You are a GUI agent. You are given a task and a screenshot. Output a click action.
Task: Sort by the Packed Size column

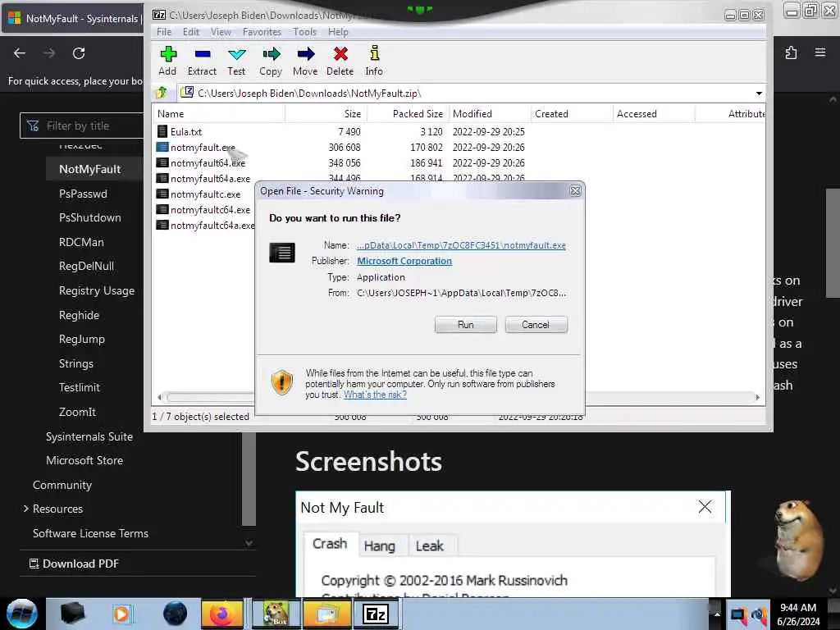tap(407, 113)
